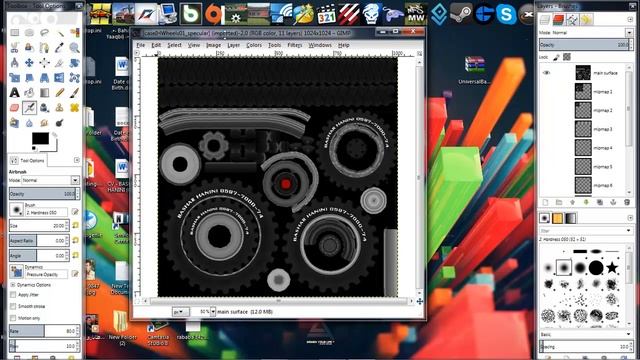Select the Zoom magnifier tool

click(x=74, y=48)
